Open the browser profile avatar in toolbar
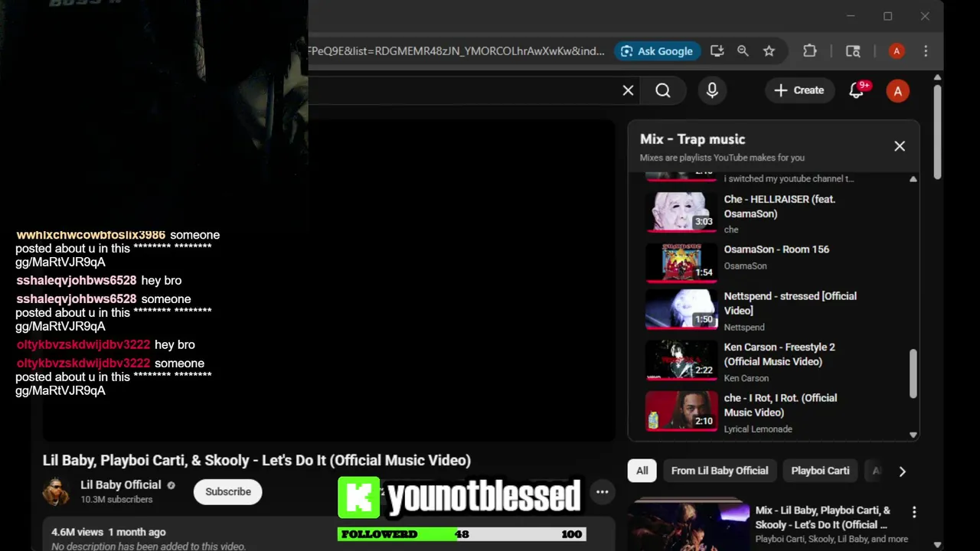 897,51
